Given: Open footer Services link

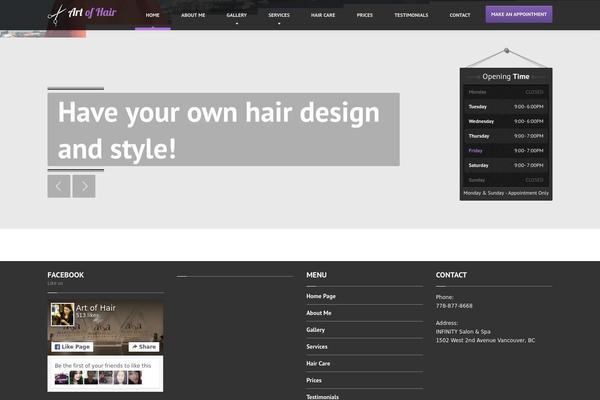Looking at the screenshot, I should coord(317,347).
